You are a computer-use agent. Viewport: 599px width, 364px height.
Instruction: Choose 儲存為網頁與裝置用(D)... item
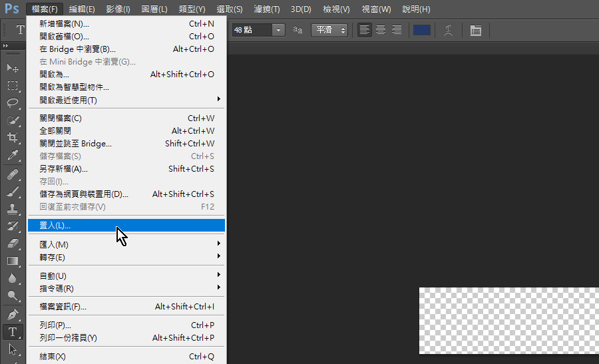(x=126, y=194)
